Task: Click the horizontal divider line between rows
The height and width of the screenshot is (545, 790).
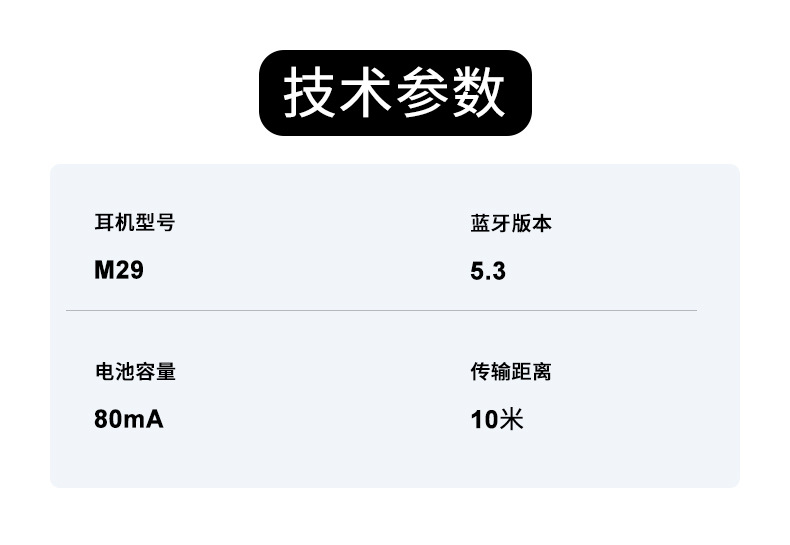Action: pos(381,311)
